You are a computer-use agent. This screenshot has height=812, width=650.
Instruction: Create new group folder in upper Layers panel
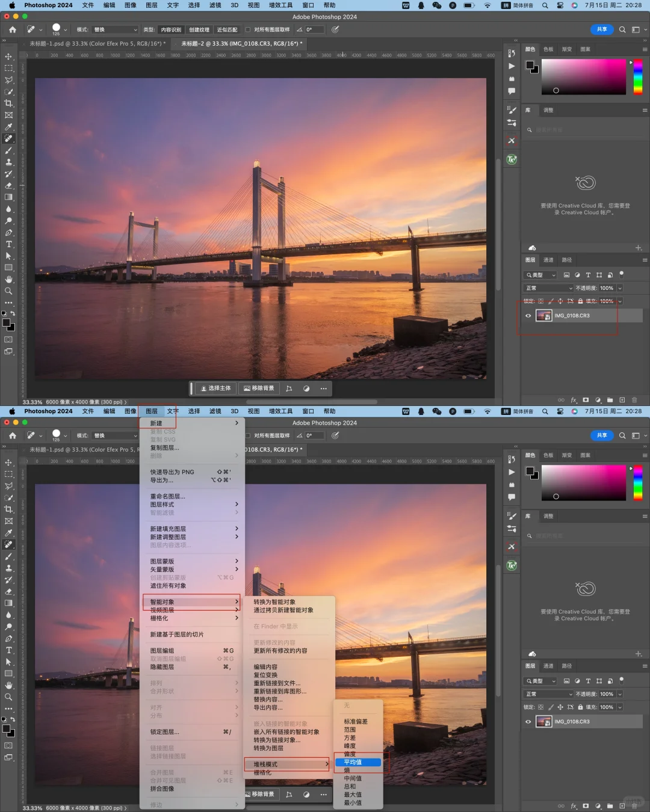pyautogui.click(x=610, y=400)
